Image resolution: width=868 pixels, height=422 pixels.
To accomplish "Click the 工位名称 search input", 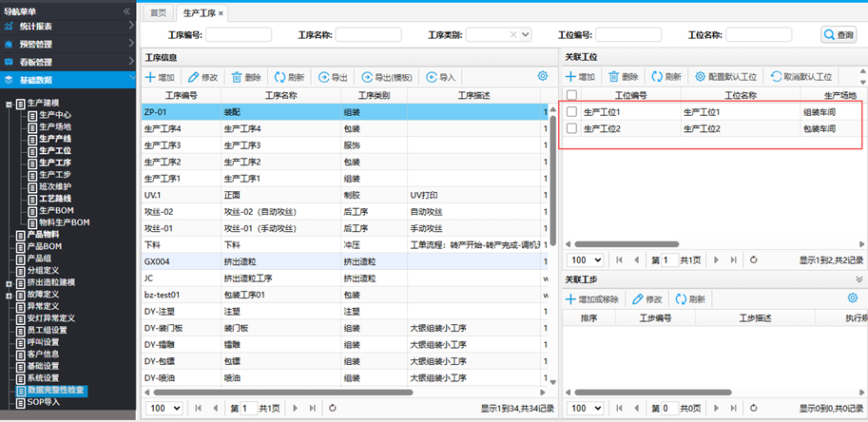I will pyautogui.click(x=759, y=35).
